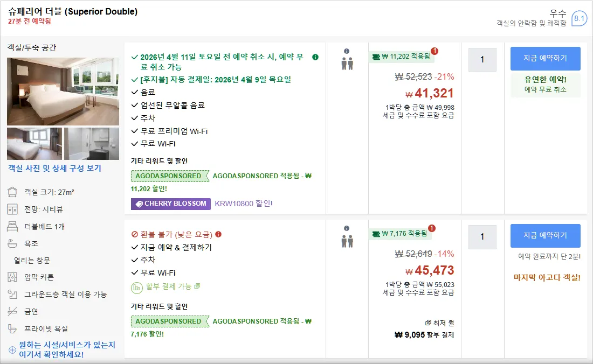The width and height of the screenshot is (593, 364).
Task: Click the 1박당 총 금액 ₩49,998 text
Action: 420,108
